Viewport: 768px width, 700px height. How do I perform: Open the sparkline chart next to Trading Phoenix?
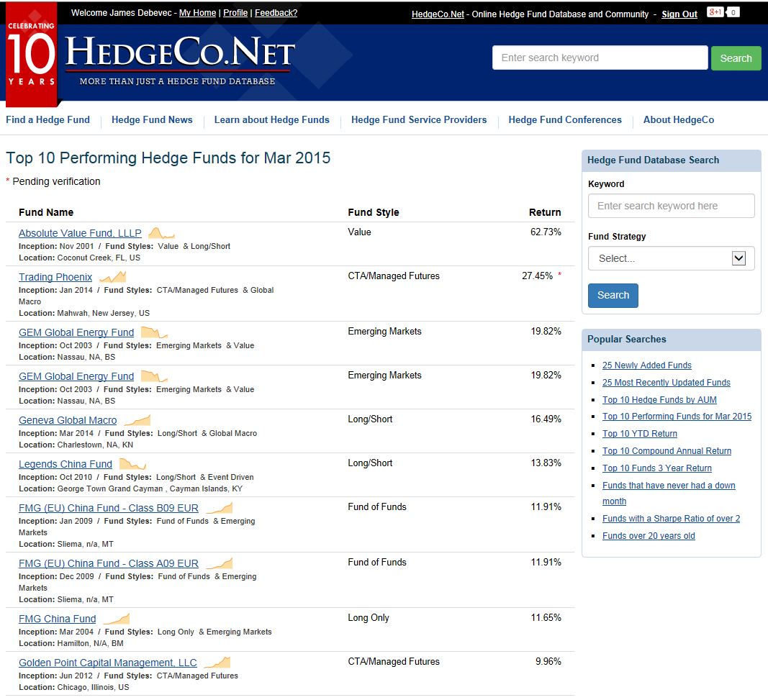[113, 276]
